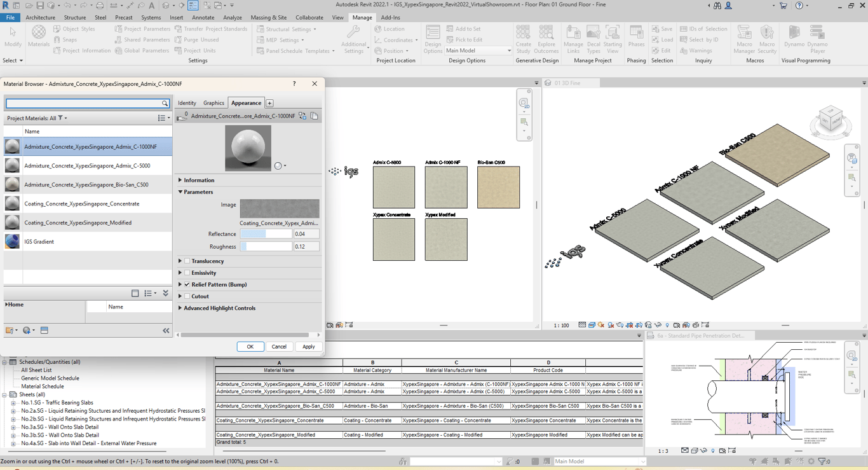This screenshot has height=470, width=868.
Task: Open the File tab
Action: 11,17
